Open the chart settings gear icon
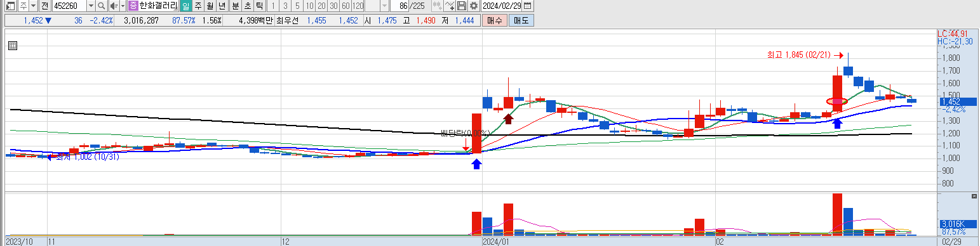The width and height of the screenshot is (980, 246). point(474,6)
